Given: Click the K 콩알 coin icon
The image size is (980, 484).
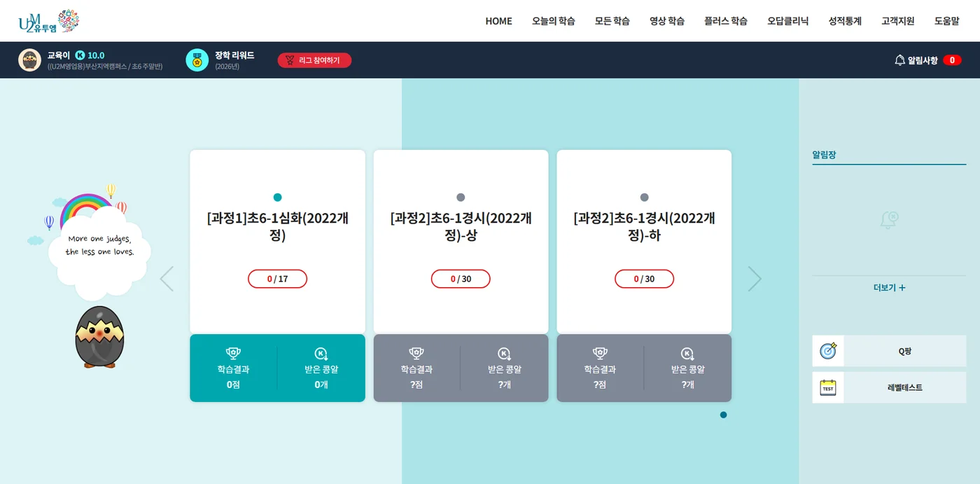Looking at the screenshot, I should click(x=80, y=55).
